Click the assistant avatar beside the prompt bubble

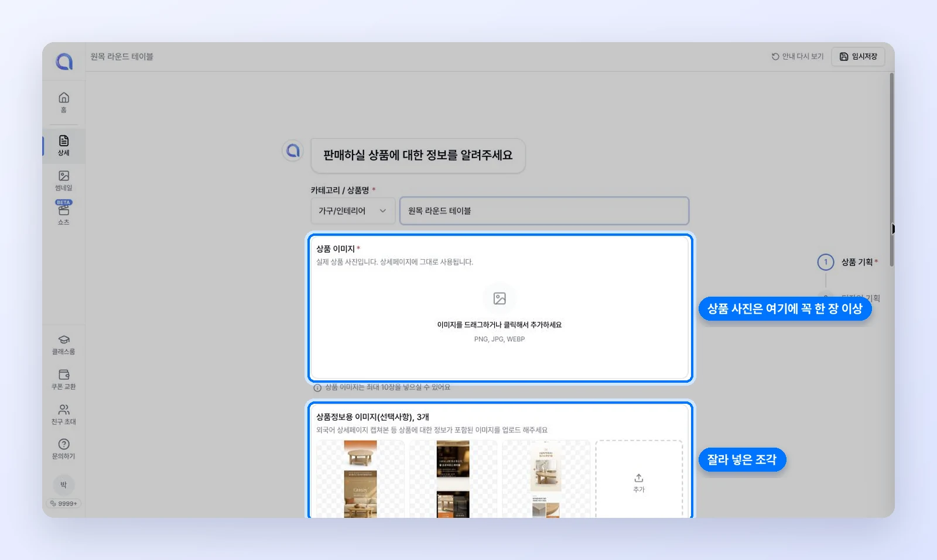coord(292,151)
